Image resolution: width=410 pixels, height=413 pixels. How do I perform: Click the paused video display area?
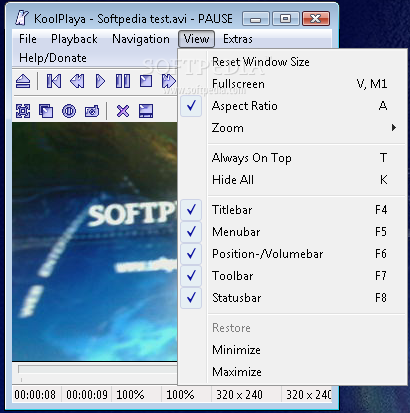[95, 242]
